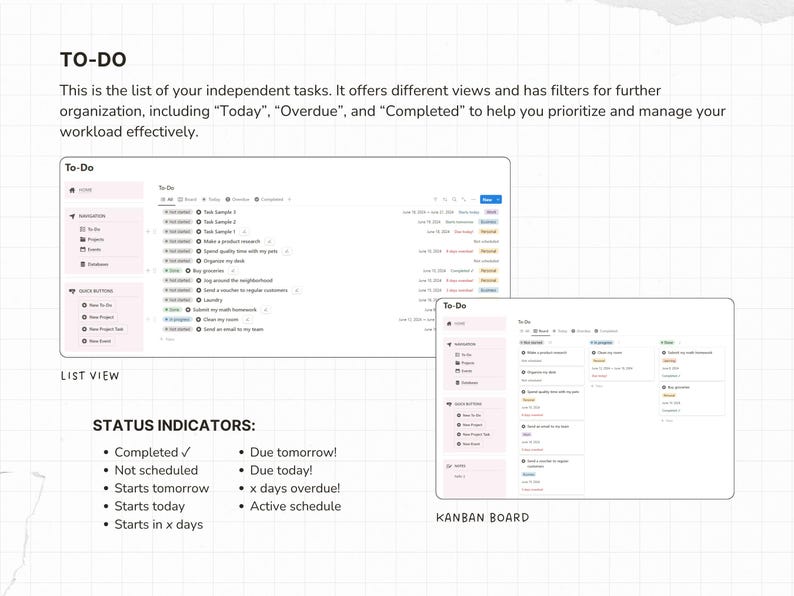Open Done status of Submit my math homework

tap(172, 309)
